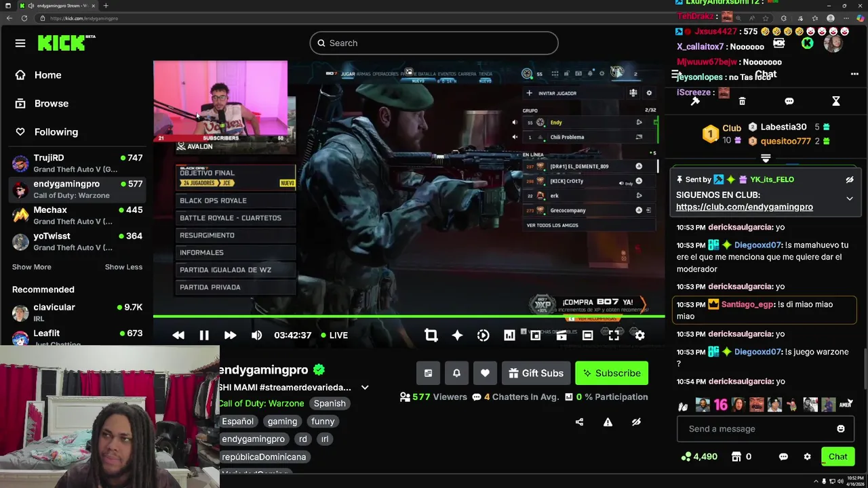Select endygamingpro in the Following list
Image resolution: width=868 pixels, height=488 pixels.
pyautogui.click(x=77, y=189)
